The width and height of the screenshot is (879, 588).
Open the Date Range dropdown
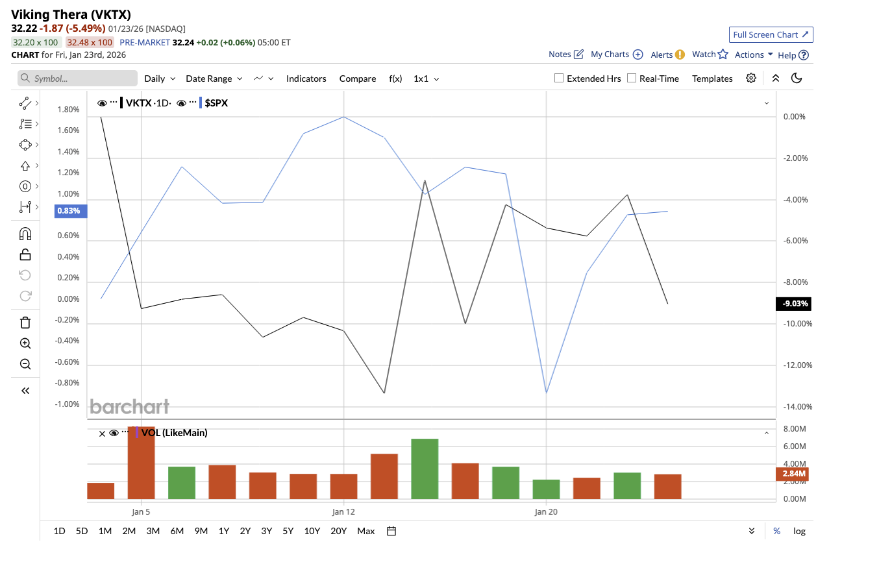coord(214,79)
